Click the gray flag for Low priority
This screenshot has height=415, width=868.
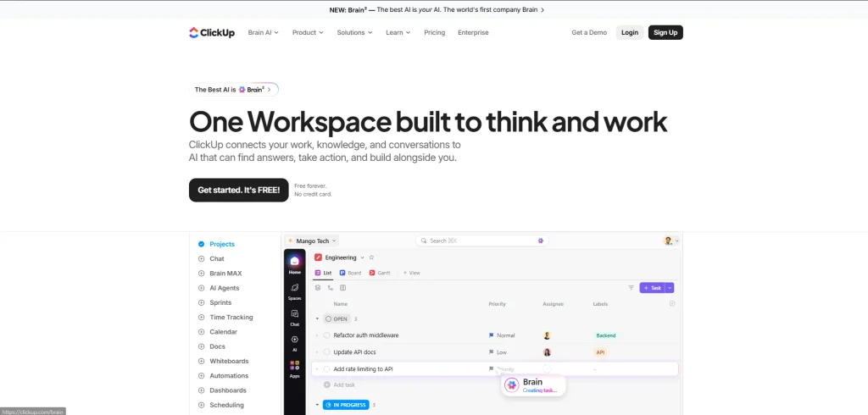[491, 352]
